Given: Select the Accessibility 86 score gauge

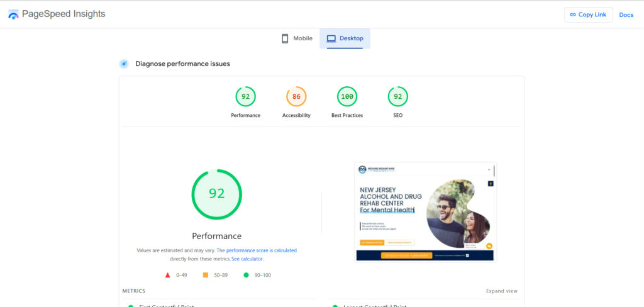Looking at the screenshot, I should click(x=296, y=97).
